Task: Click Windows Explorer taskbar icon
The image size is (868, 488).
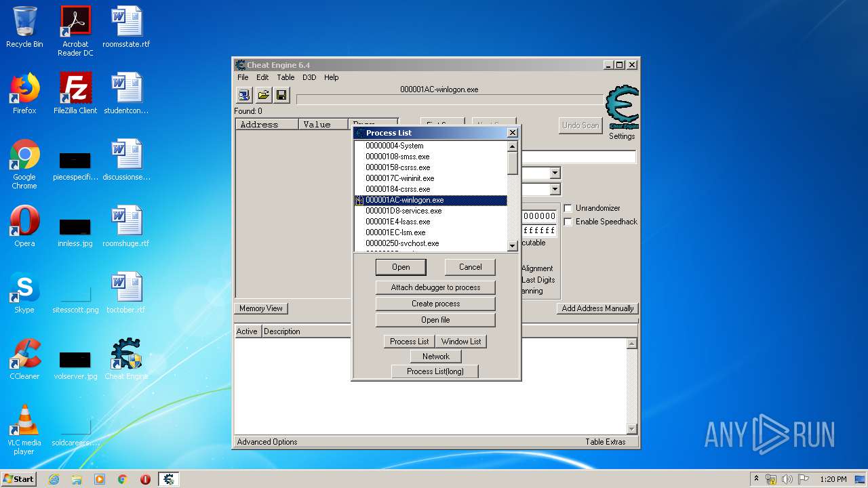Action: pyautogui.click(x=77, y=479)
